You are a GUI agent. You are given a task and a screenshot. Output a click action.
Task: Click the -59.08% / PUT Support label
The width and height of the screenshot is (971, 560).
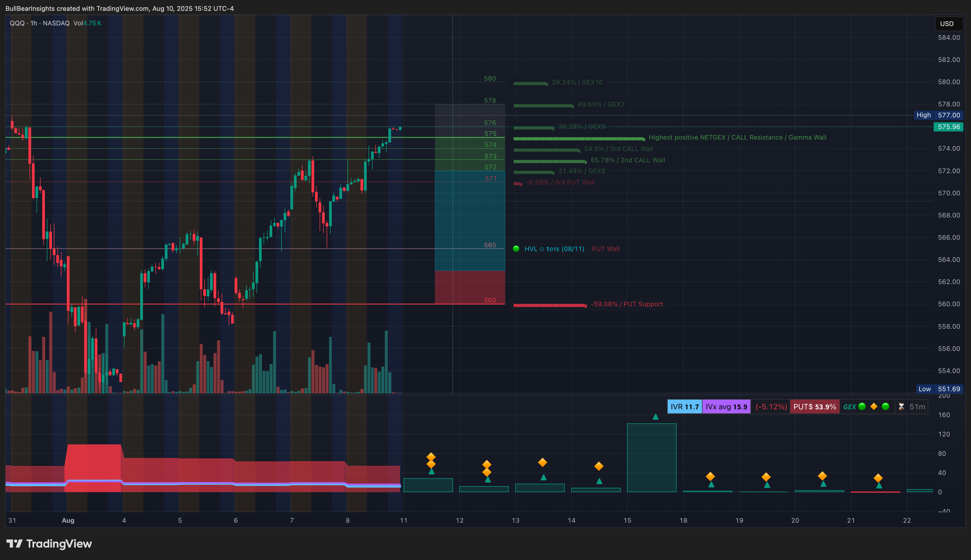click(627, 304)
